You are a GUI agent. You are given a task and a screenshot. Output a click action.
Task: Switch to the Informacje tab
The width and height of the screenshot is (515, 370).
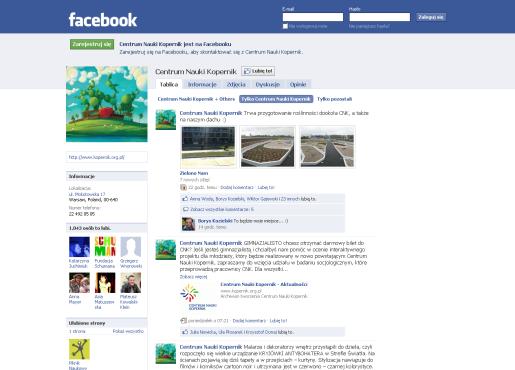coord(202,84)
